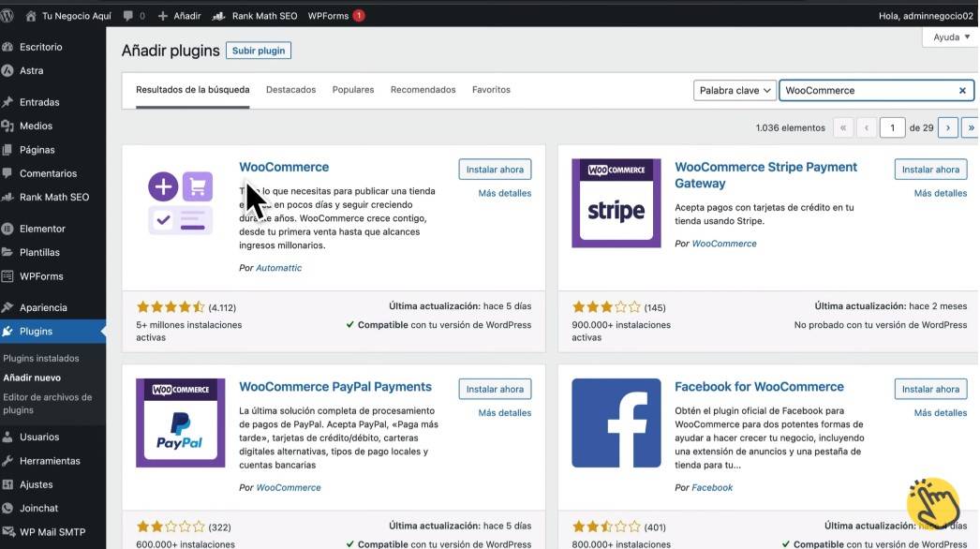Click the Comentarios bubble icon in sidebar
The width and height of the screenshot is (980, 549).
[x=7, y=173]
